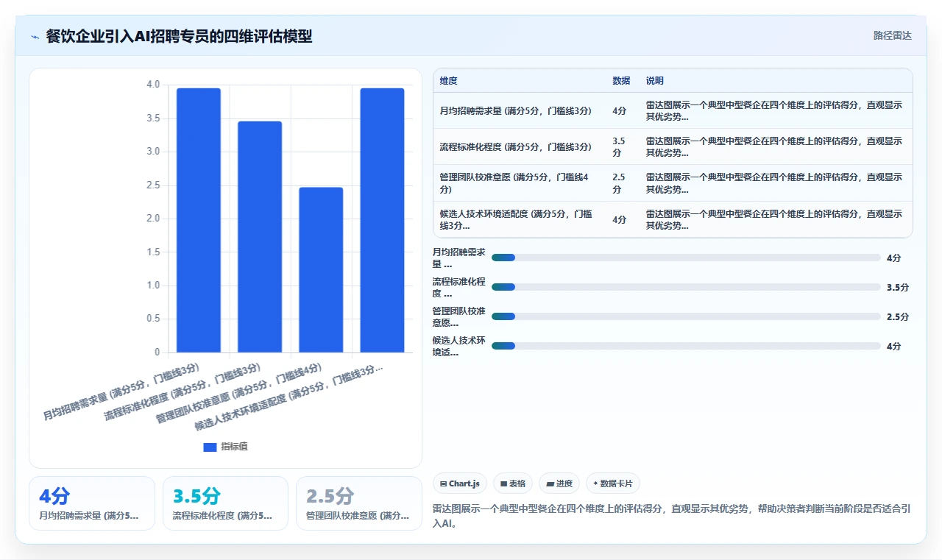Image resolution: width=942 pixels, height=560 pixels.
Task: Select the 流程标准化程度 bar in chart
Action: coord(260,237)
